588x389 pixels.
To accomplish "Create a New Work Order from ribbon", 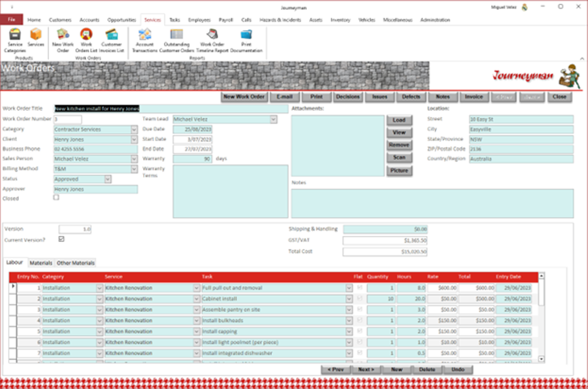I will 63,35.
